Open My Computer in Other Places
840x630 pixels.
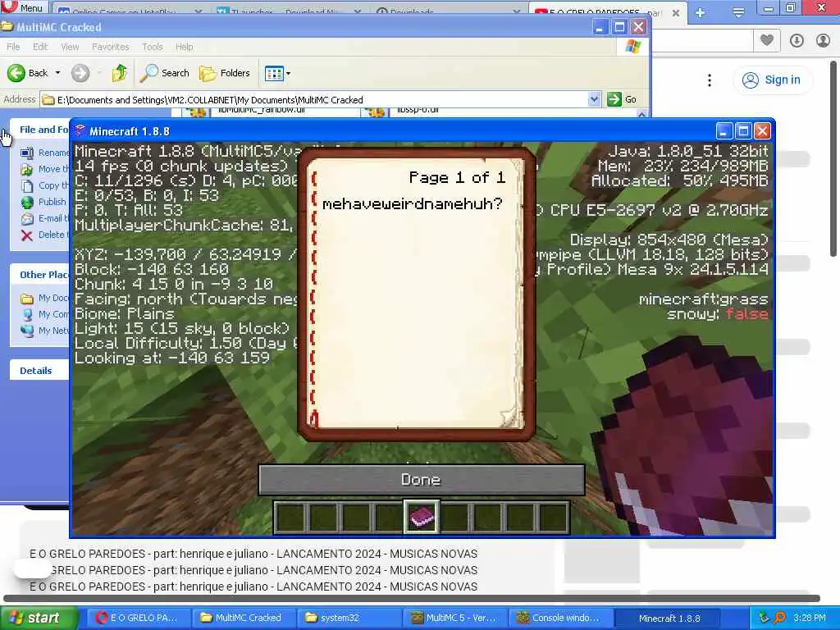45,314
